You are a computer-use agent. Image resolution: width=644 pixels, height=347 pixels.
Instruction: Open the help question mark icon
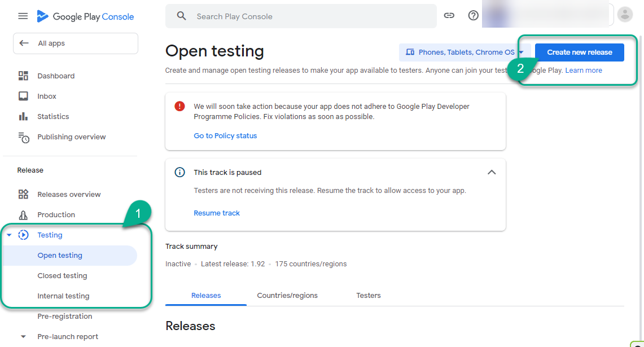click(474, 16)
